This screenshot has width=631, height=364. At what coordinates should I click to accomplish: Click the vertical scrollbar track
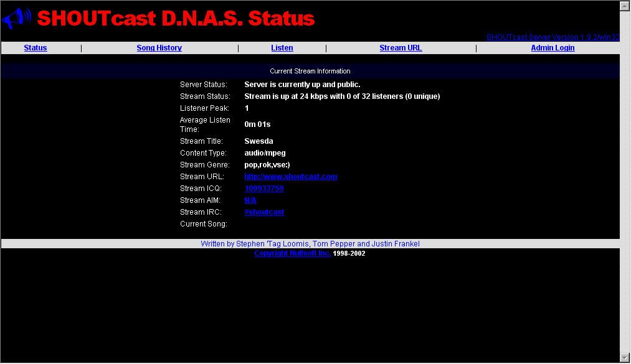coord(625,182)
